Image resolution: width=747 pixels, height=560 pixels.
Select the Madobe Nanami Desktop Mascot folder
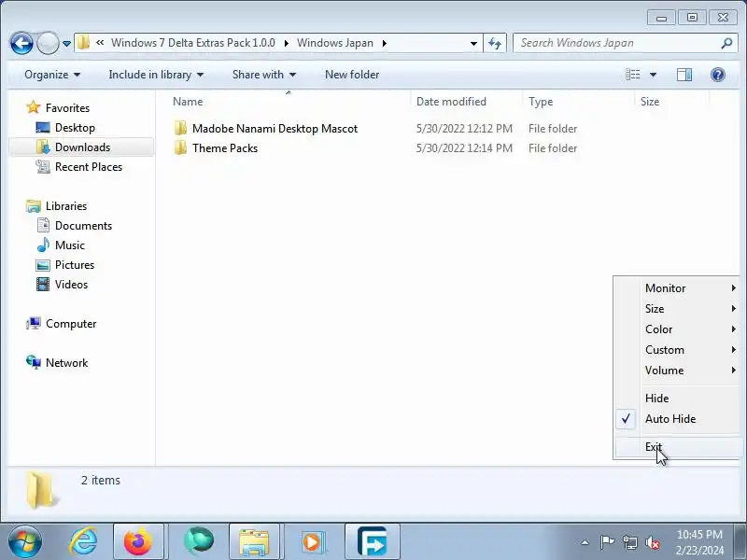(275, 129)
